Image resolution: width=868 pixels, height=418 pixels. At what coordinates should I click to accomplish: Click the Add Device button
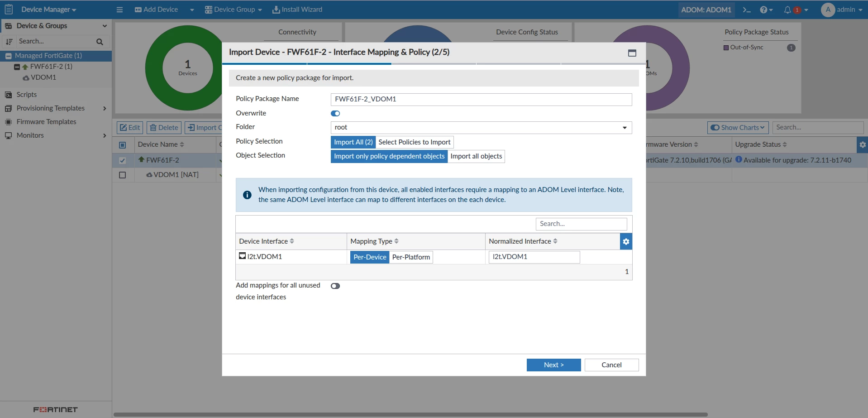pyautogui.click(x=156, y=10)
